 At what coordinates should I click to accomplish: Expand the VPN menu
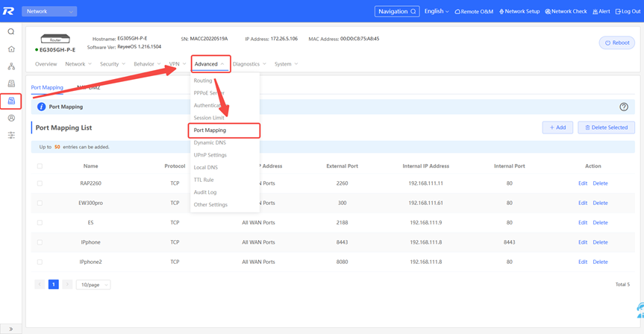coord(178,64)
